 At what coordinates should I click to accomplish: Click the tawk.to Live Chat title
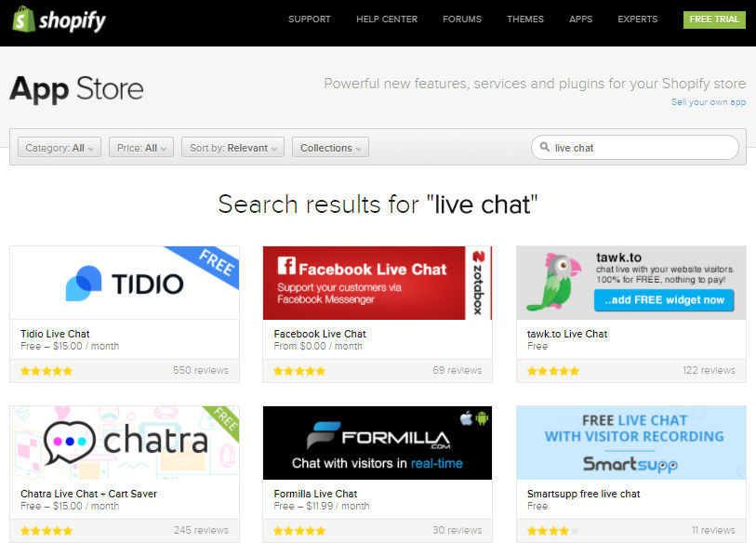pyautogui.click(x=567, y=334)
